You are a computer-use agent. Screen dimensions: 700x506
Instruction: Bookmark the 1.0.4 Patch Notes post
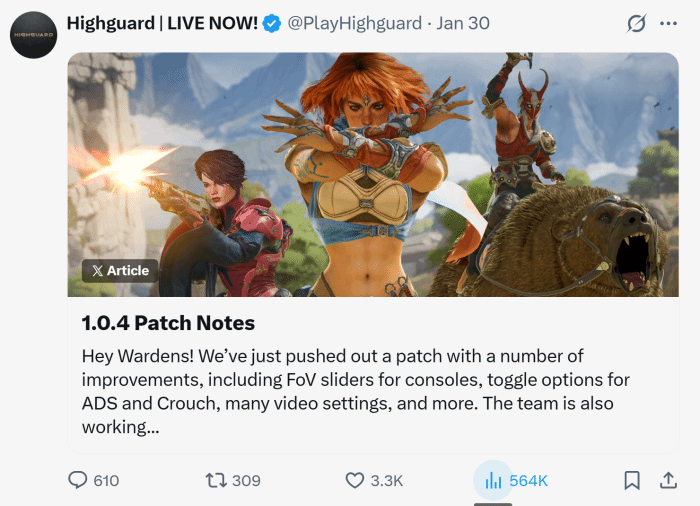(632, 481)
